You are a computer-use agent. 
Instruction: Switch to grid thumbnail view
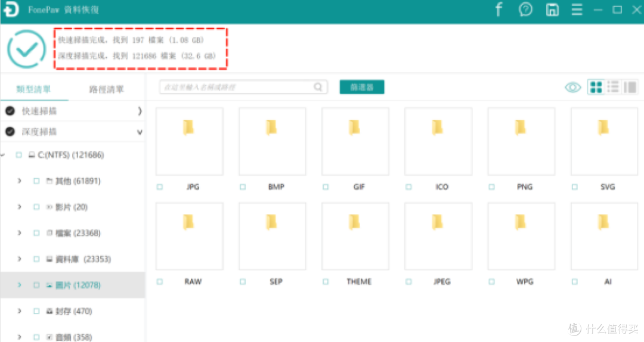click(596, 87)
